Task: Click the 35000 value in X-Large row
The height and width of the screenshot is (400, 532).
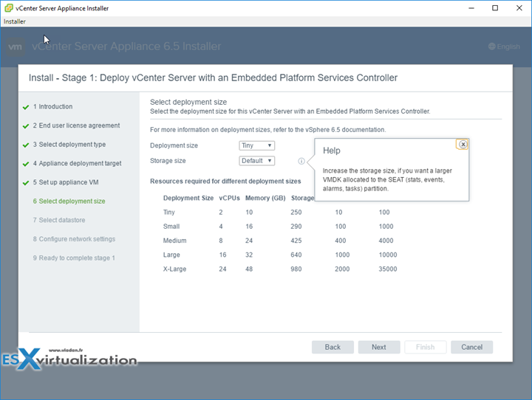Action: coord(388,269)
